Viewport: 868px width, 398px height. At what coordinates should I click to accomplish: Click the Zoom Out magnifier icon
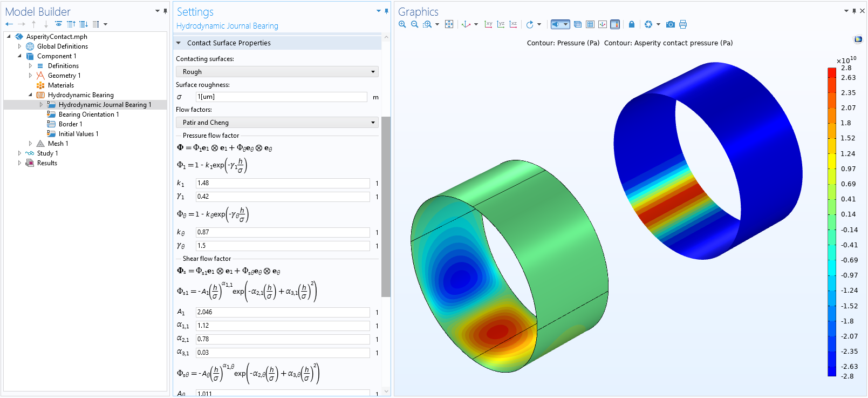click(414, 24)
